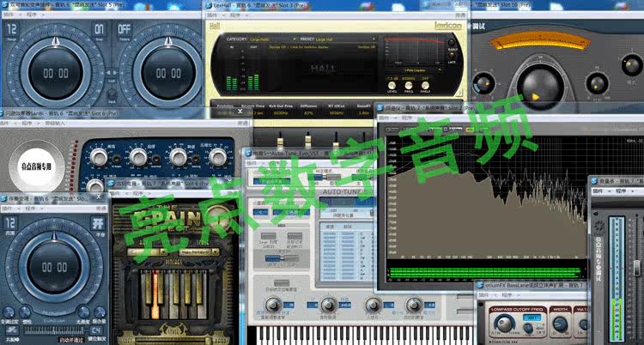The width and height of the screenshot is (644, 345).
Task: Click the 00 00 dial in 伴奏变调 window
Action: [55, 267]
